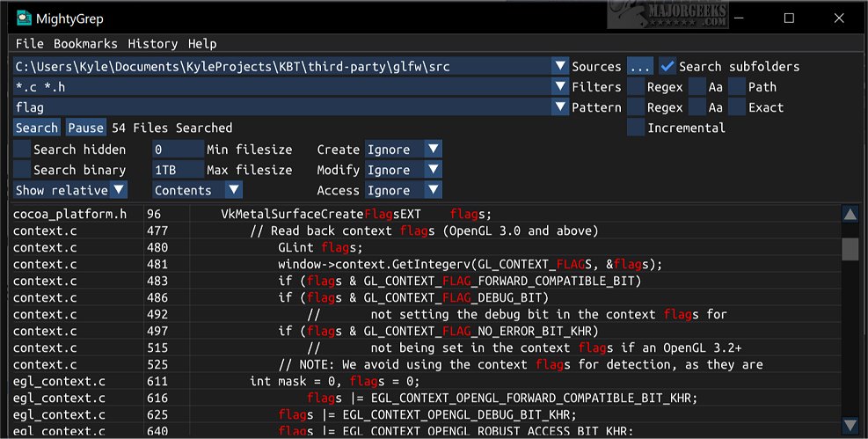This screenshot has height=439, width=868.
Task: Click the Min filesize input field
Action: click(177, 150)
